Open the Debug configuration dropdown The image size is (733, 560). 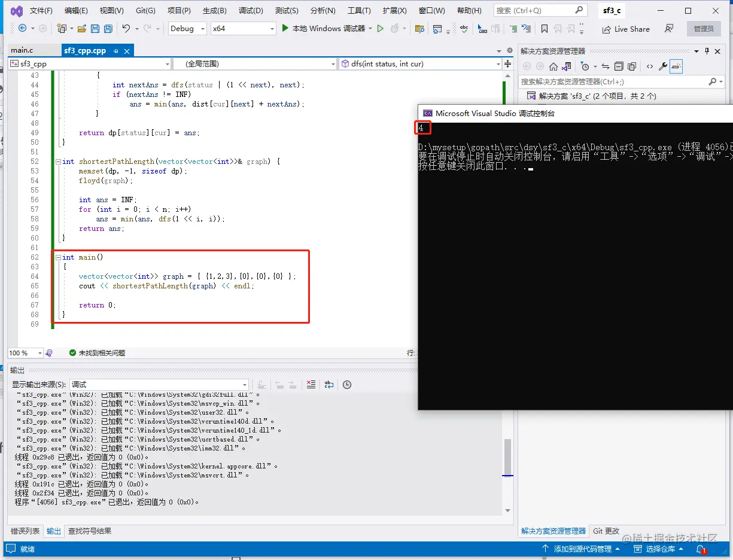tap(187, 28)
